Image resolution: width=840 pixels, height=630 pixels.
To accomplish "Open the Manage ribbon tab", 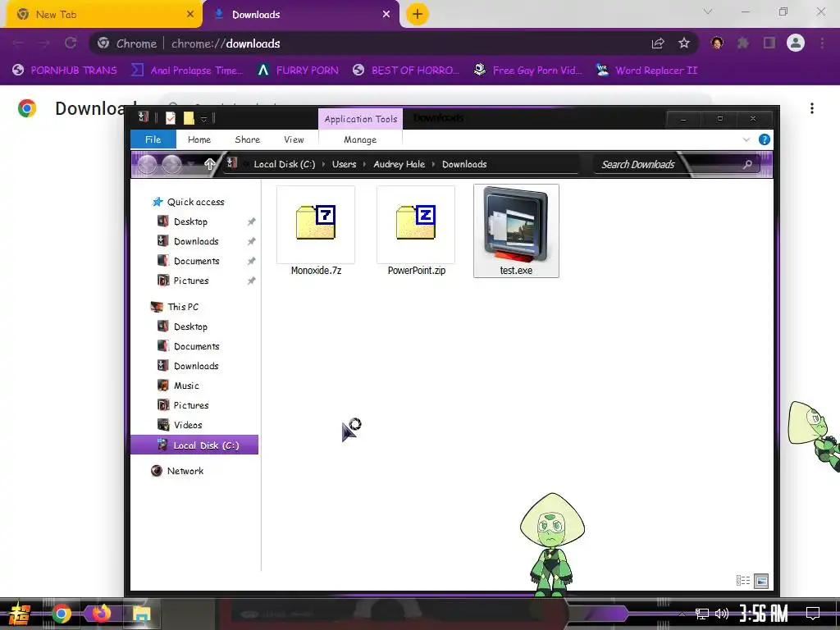I will point(360,139).
